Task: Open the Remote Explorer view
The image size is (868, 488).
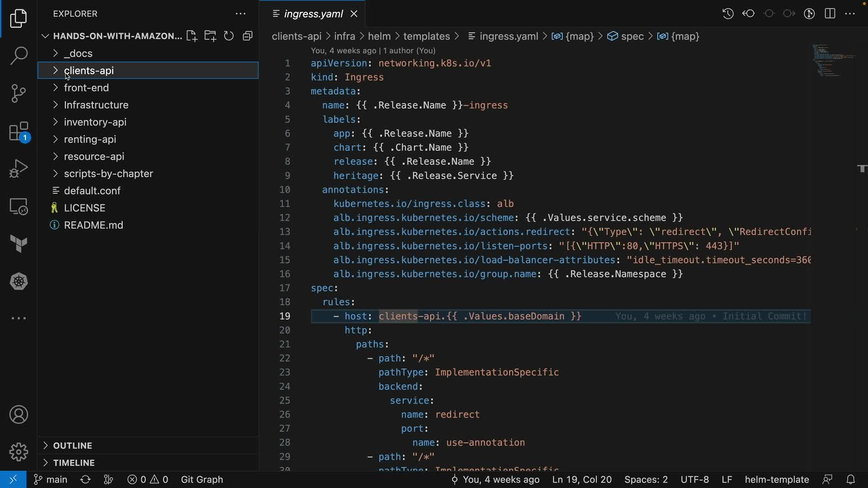Action: point(19,207)
